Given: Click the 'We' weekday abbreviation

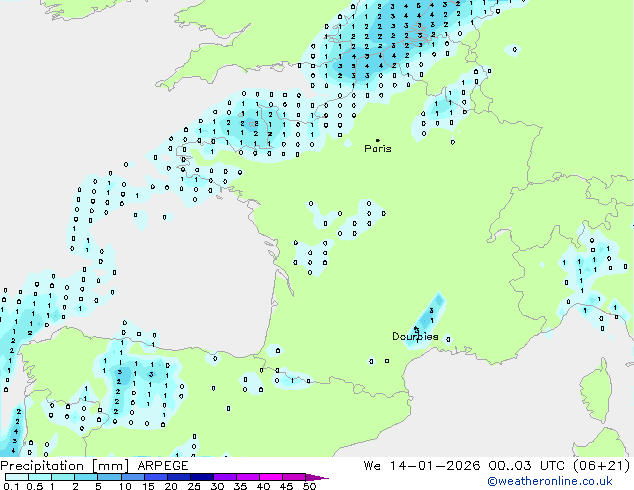Looking at the screenshot, I should [x=372, y=466].
